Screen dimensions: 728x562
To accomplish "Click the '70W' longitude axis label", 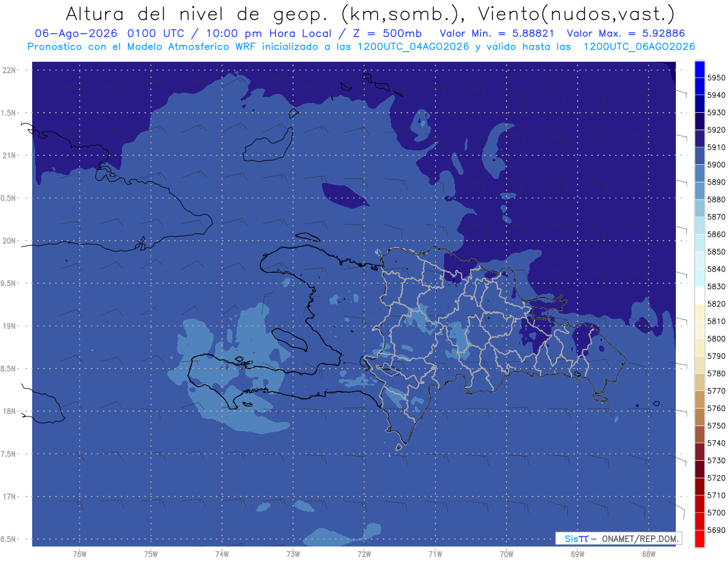I will point(507,554).
